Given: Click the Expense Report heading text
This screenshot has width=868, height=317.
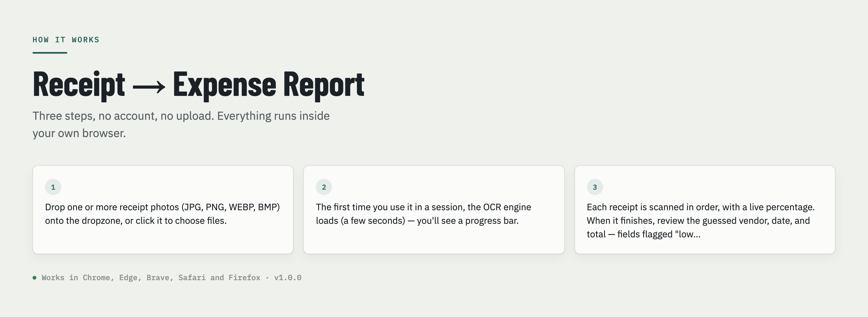Looking at the screenshot, I should pyautogui.click(x=269, y=85).
